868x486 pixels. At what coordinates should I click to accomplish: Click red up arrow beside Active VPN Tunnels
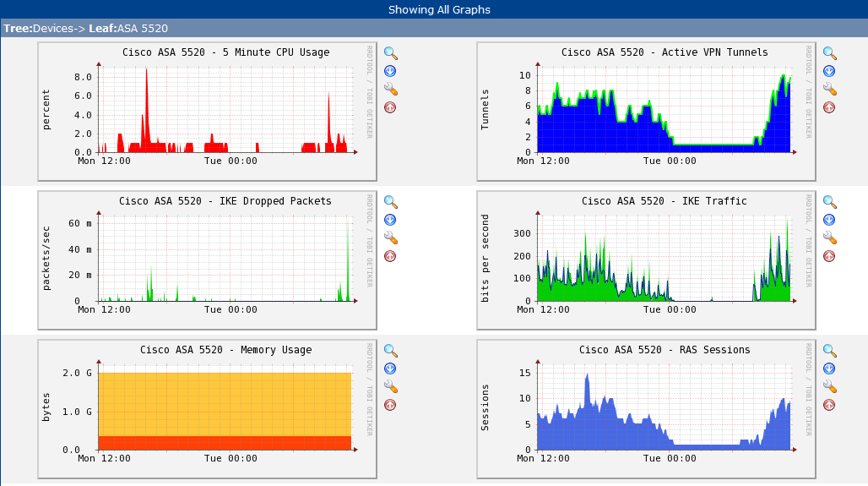(829, 107)
